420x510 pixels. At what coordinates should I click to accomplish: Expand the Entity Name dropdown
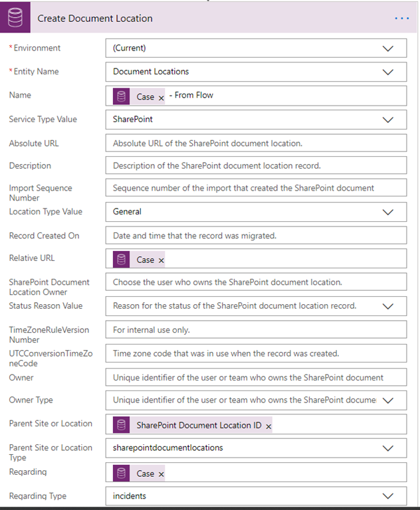pos(387,72)
